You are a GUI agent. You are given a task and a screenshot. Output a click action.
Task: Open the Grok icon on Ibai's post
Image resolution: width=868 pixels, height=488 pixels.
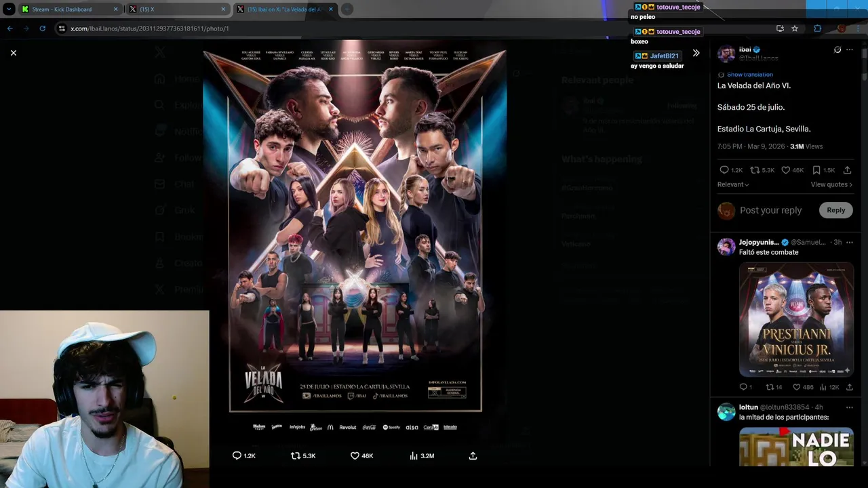point(837,50)
